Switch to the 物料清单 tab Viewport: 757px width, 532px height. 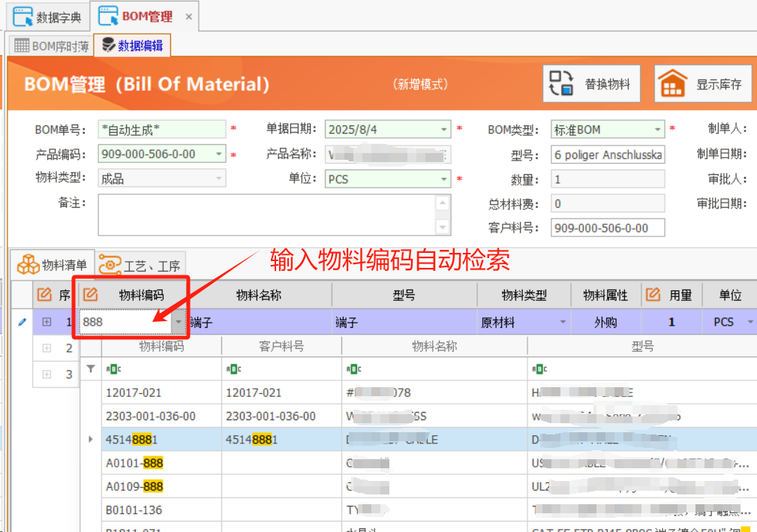52,265
